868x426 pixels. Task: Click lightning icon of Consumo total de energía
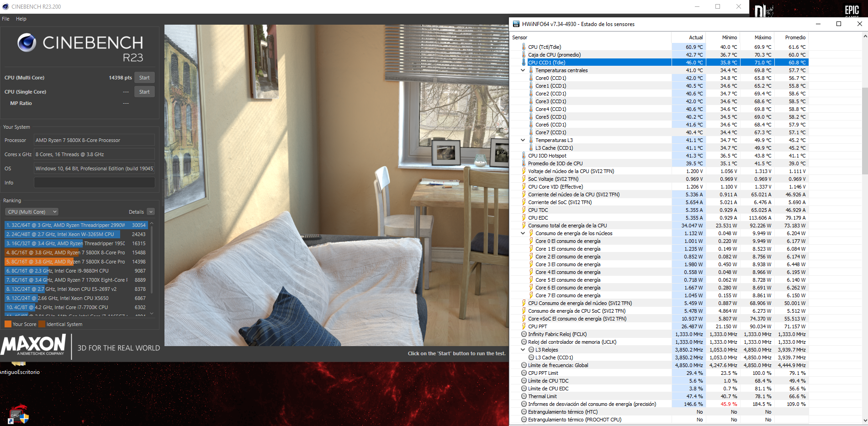pyautogui.click(x=524, y=226)
